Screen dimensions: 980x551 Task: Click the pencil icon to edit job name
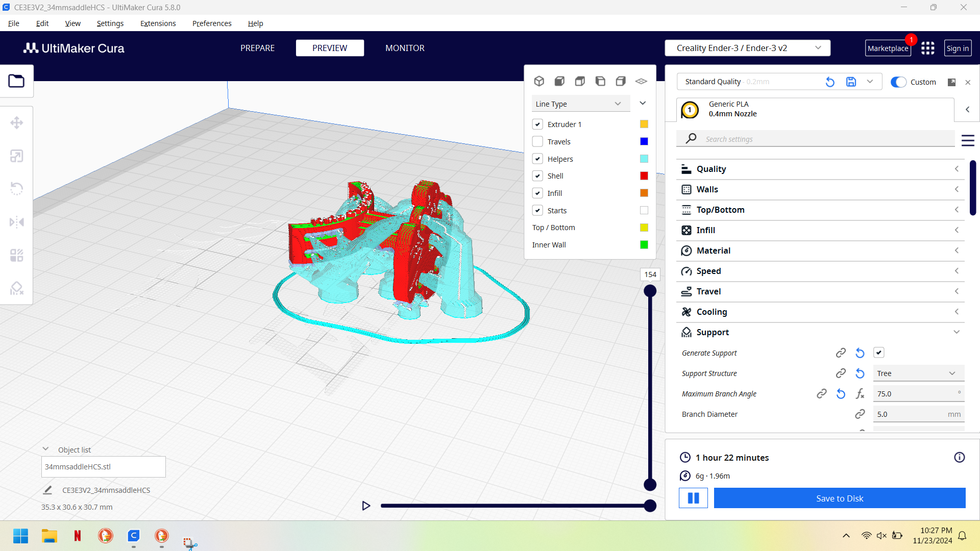point(47,490)
